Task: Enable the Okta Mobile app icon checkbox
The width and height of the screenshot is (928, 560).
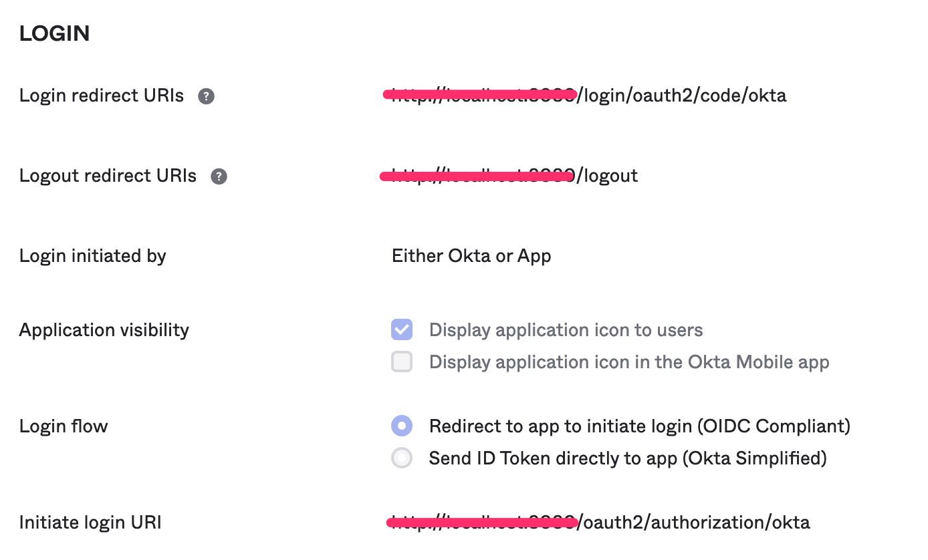Action: pyautogui.click(x=402, y=362)
